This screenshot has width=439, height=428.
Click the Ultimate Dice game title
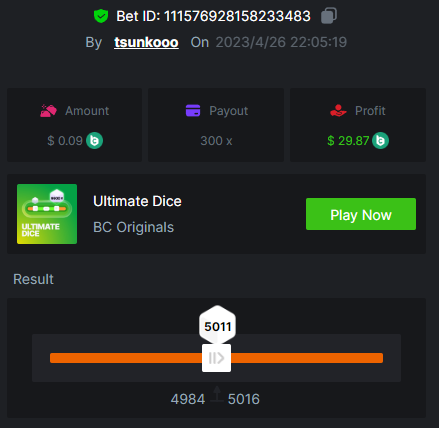click(x=137, y=201)
